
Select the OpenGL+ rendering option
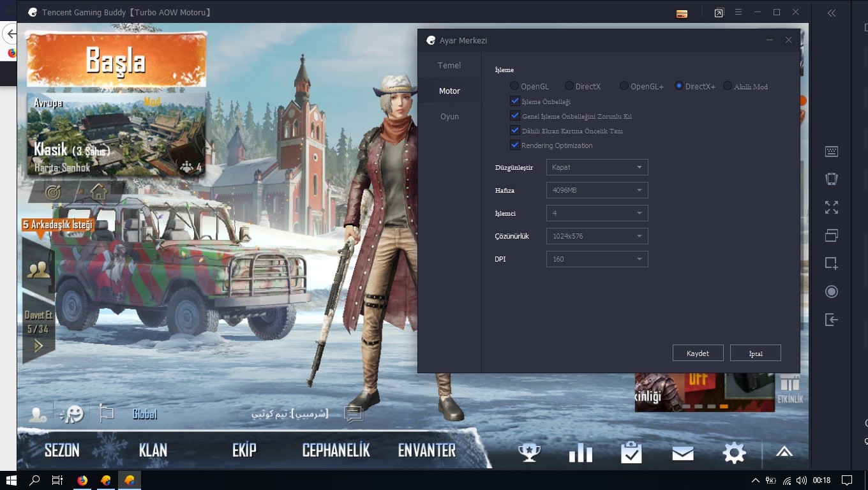pos(641,86)
